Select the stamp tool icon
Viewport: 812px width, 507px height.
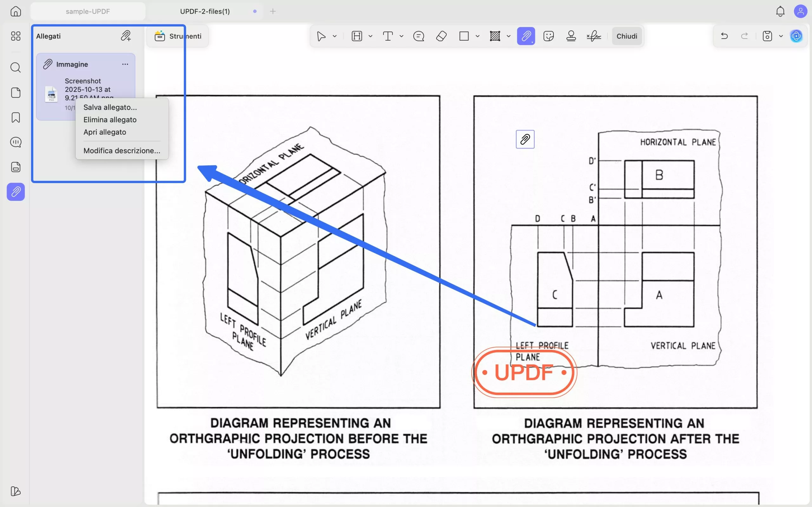[571, 36]
